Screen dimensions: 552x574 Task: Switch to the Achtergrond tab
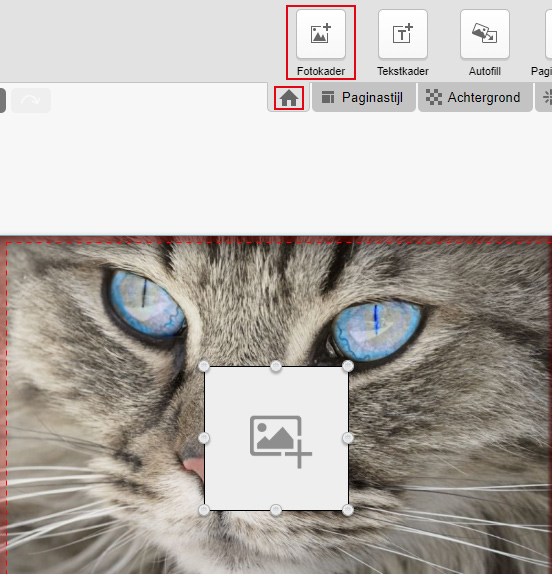(475, 98)
